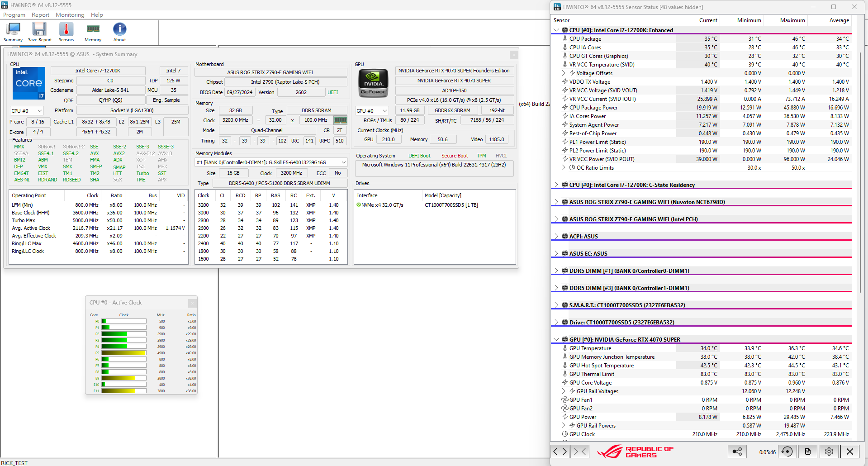
Task: Click chip icon of ACPI: ASUS group
Action: tap(565, 237)
